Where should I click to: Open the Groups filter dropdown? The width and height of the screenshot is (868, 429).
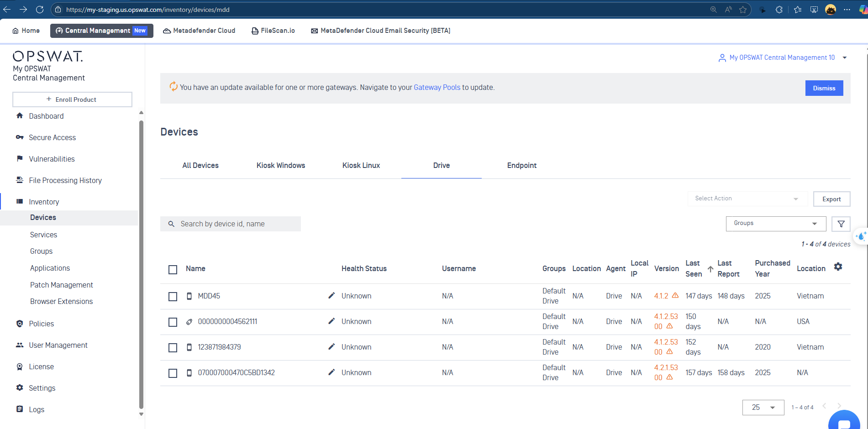[776, 224]
